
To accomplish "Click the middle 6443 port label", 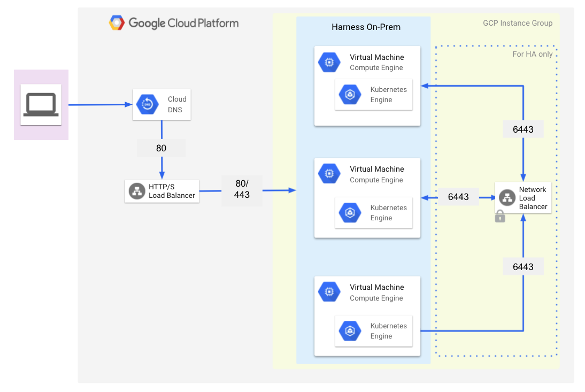I will pyautogui.click(x=458, y=197).
